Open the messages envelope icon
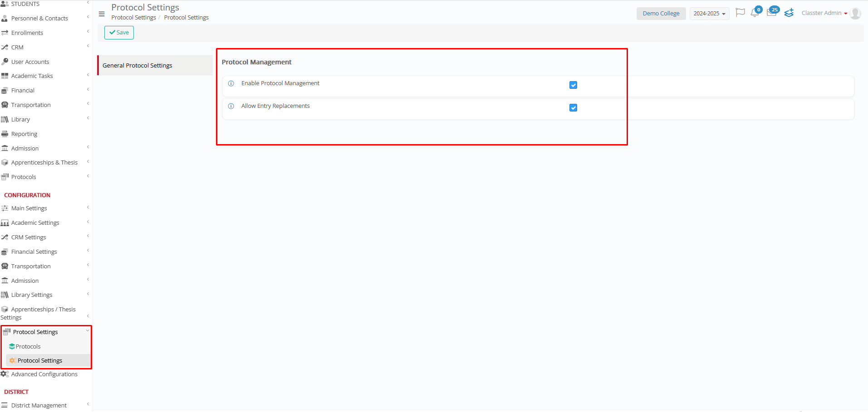The height and width of the screenshot is (412, 868). click(x=771, y=13)
